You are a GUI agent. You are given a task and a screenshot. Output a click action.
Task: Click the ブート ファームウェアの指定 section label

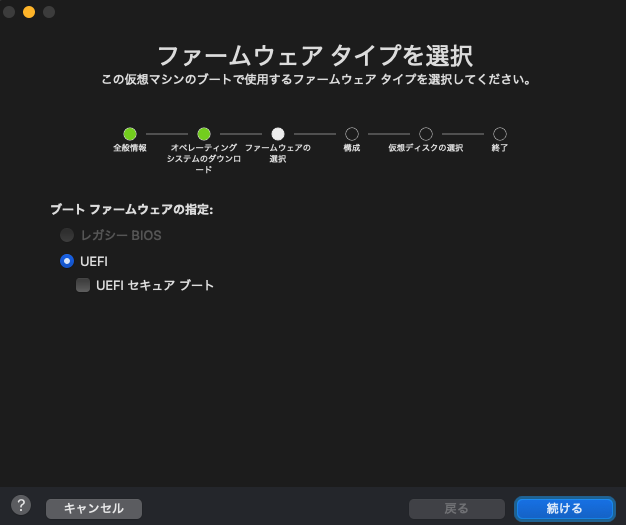132,209
